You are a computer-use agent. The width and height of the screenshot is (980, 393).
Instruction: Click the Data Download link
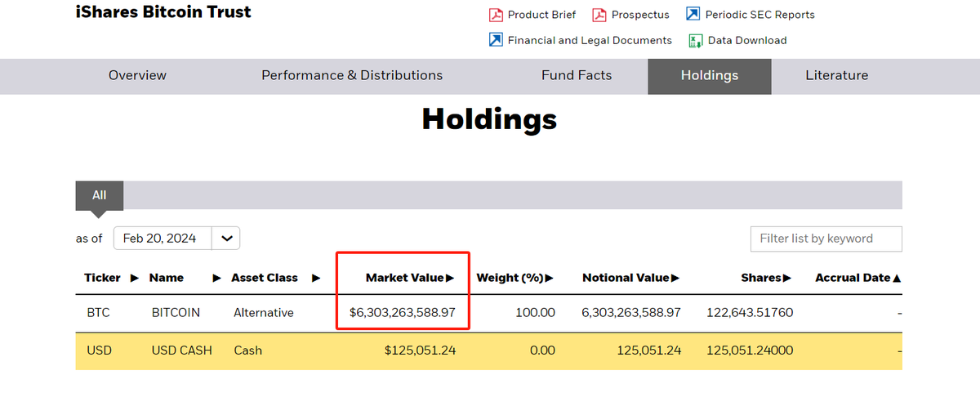pyautogui.click(x=747, y=40)
